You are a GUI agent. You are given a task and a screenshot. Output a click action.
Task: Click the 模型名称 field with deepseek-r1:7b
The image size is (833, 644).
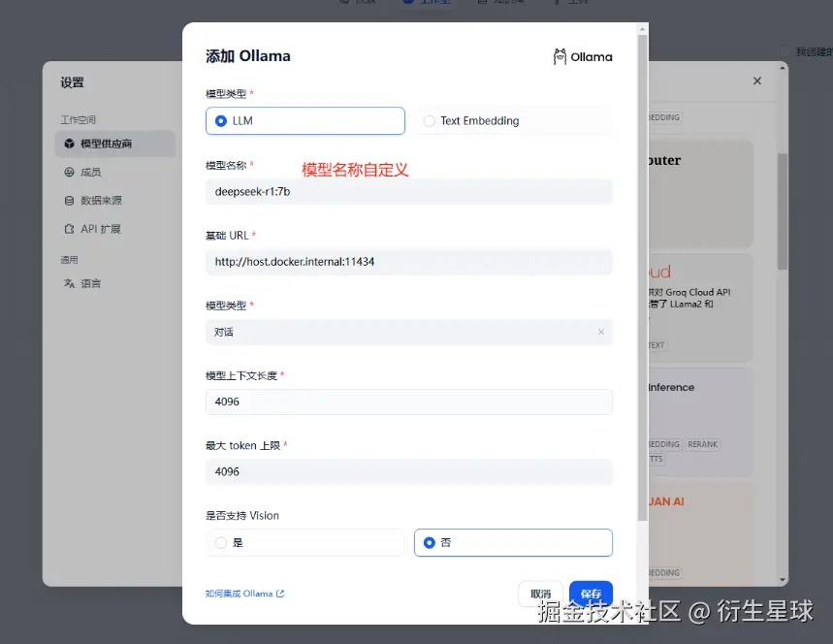click(x=409, y=191)
